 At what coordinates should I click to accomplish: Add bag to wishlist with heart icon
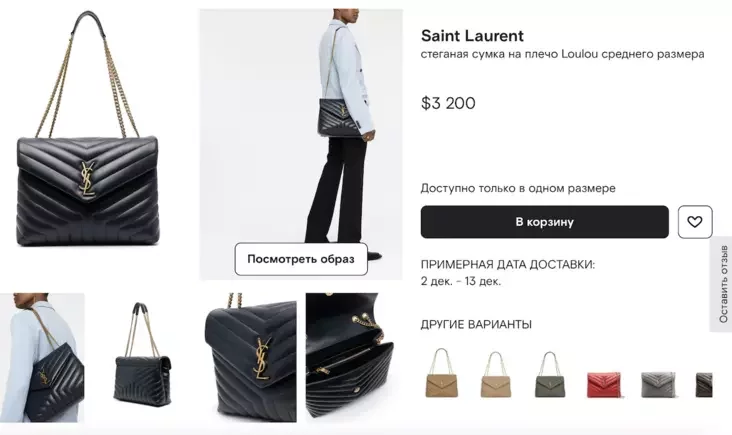coord(695,222)
